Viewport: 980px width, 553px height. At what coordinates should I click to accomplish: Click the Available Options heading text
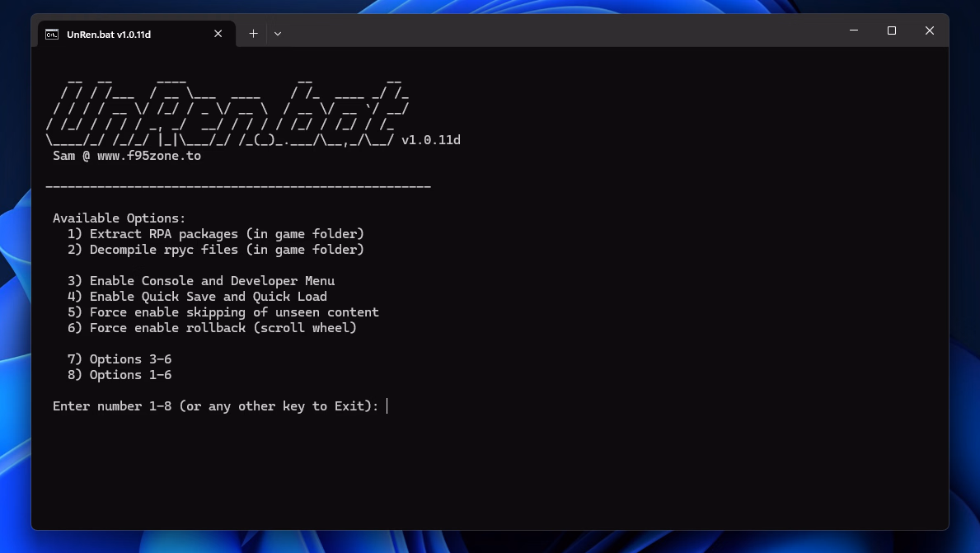[120, 218]
